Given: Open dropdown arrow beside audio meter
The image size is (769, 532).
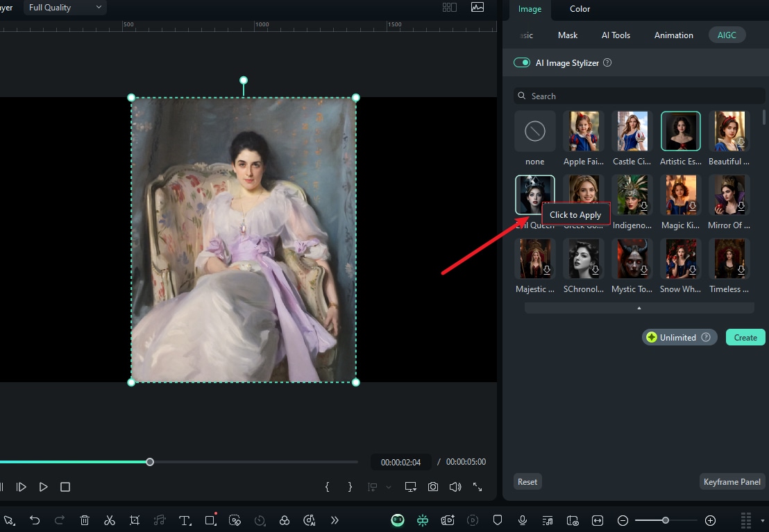Looking at the screenshot, I should 762,521.
